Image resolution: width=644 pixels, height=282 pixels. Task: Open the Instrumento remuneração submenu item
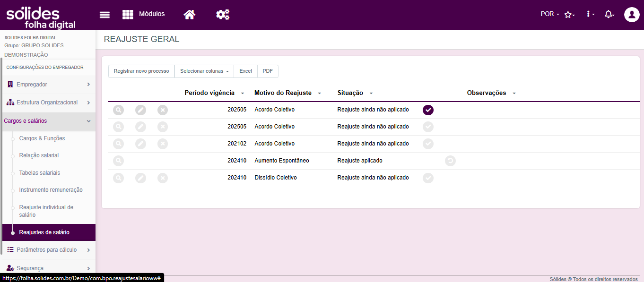coord(51,190)
